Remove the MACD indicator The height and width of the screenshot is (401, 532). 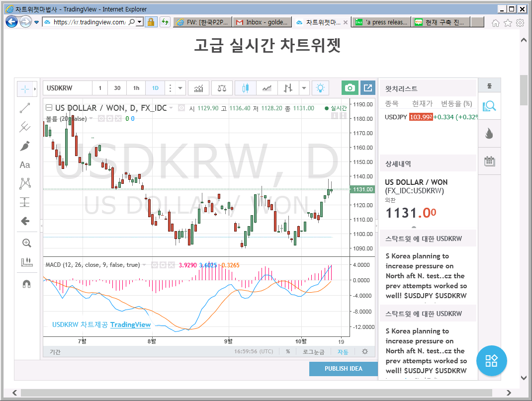(x=172, y=265)
